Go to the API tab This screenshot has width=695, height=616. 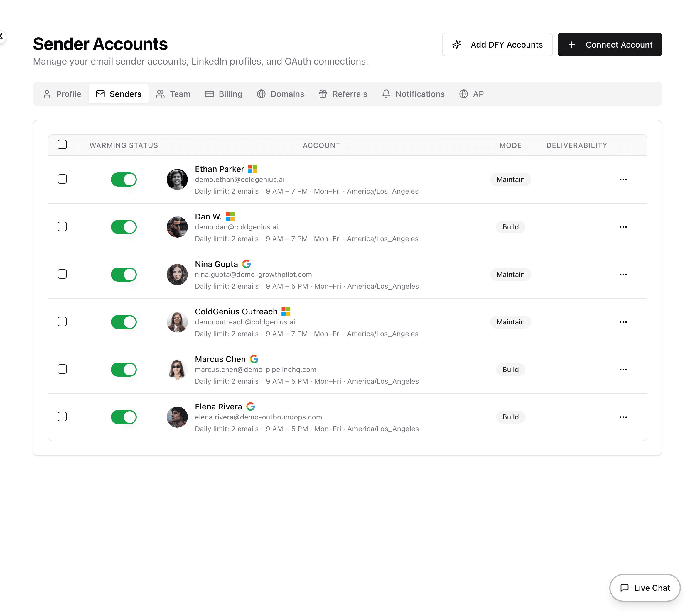tap(473, 94)
